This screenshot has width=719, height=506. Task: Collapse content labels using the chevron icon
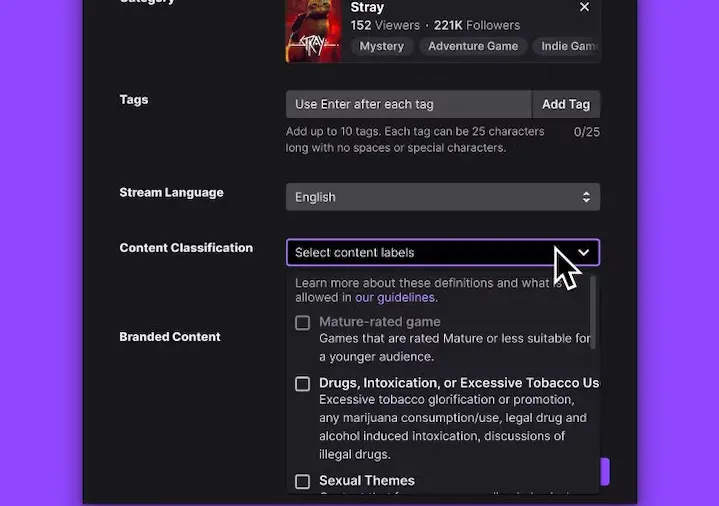click(x=584, y=253)
